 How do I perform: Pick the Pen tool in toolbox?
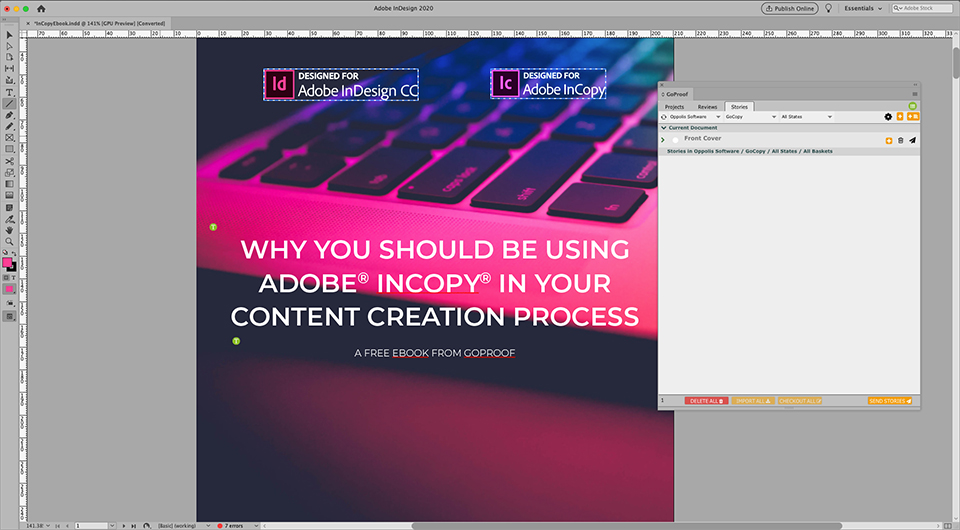(x=9, y=115)
